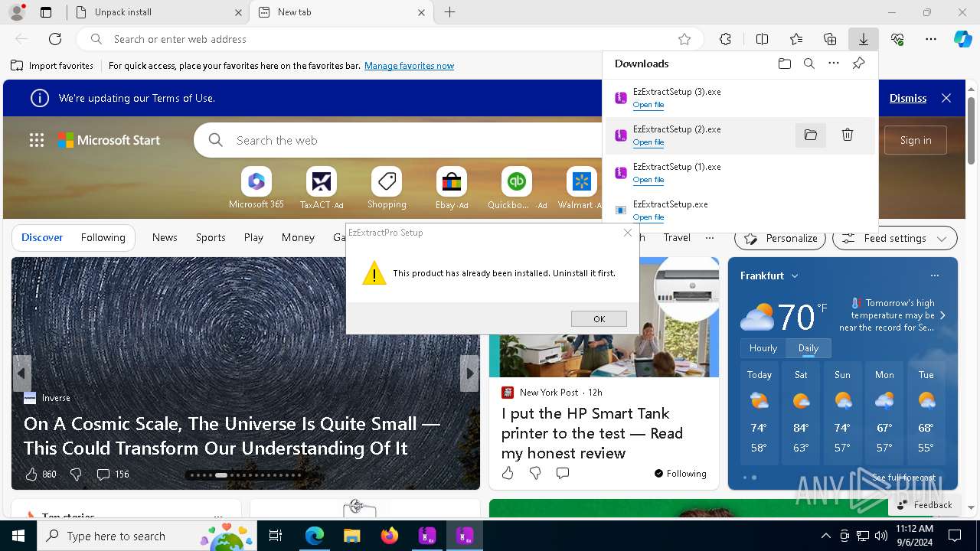The height and width of the screenshot is (551, 980).
Task: Click the Import favorites button
Action: [52, 66]
